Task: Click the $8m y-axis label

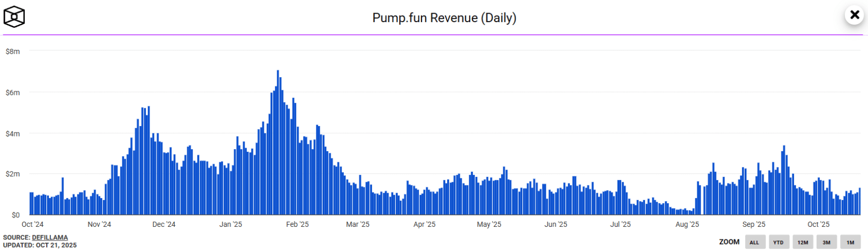Action: [13, 51]
